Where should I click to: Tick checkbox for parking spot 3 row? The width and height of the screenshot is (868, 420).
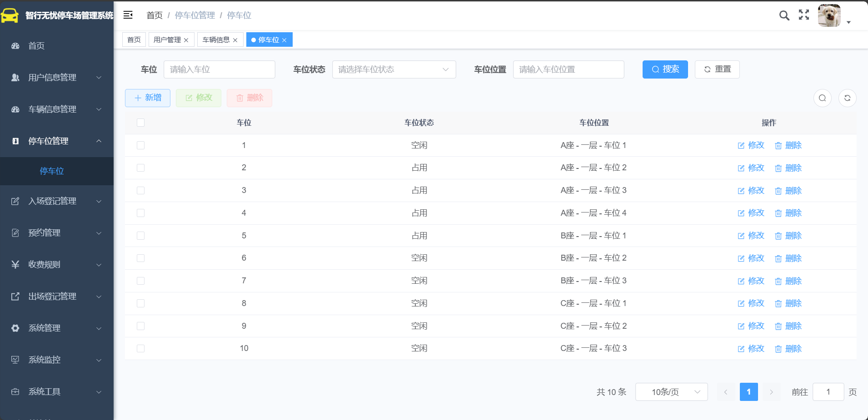click(141, 191)
